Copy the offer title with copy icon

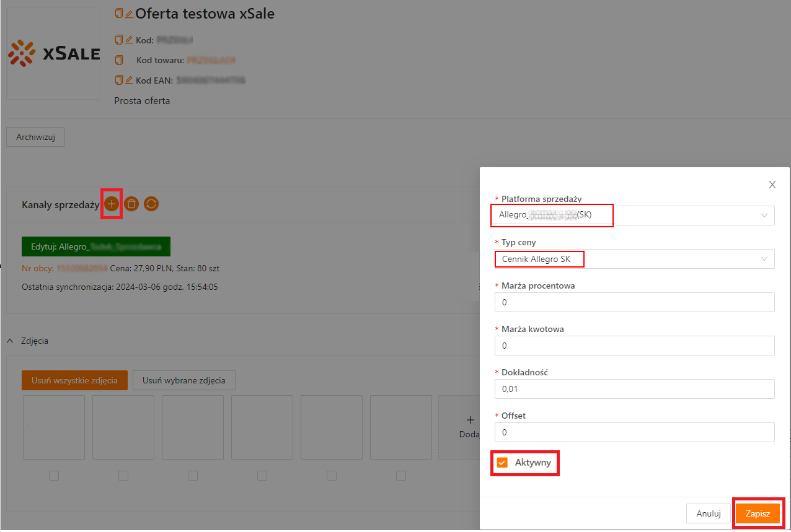(x=119, y=14)
